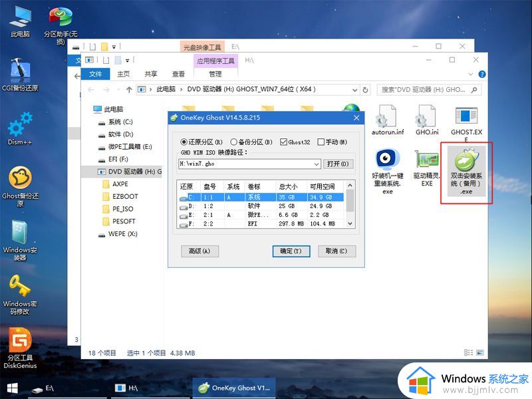Activate OneKey Ghost taskbar button

(234, 388)
